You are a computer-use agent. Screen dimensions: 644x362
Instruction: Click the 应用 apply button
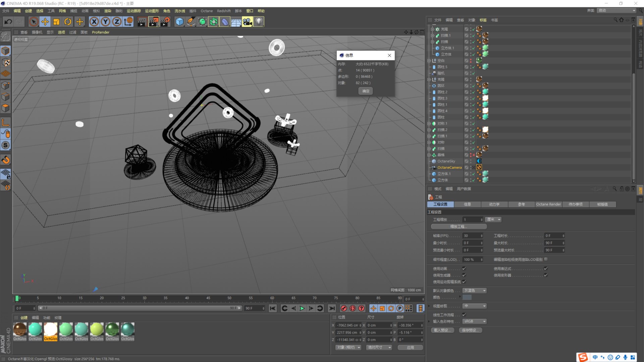410,348
